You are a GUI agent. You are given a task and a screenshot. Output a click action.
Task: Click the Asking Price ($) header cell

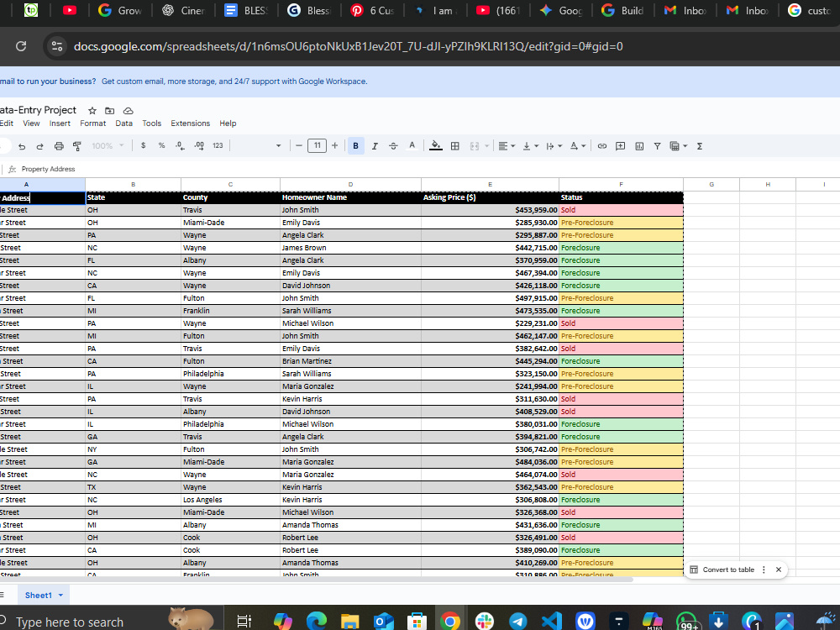[490, 197]
